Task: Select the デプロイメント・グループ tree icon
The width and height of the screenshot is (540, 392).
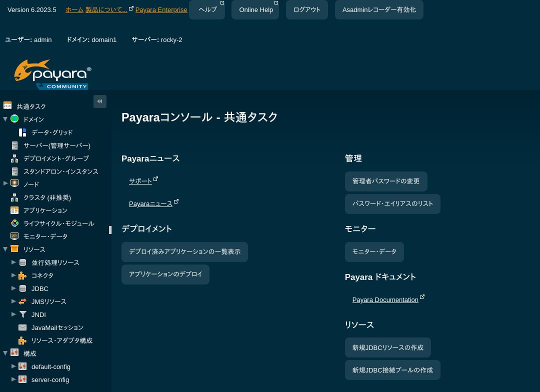Action: [14, 158]
